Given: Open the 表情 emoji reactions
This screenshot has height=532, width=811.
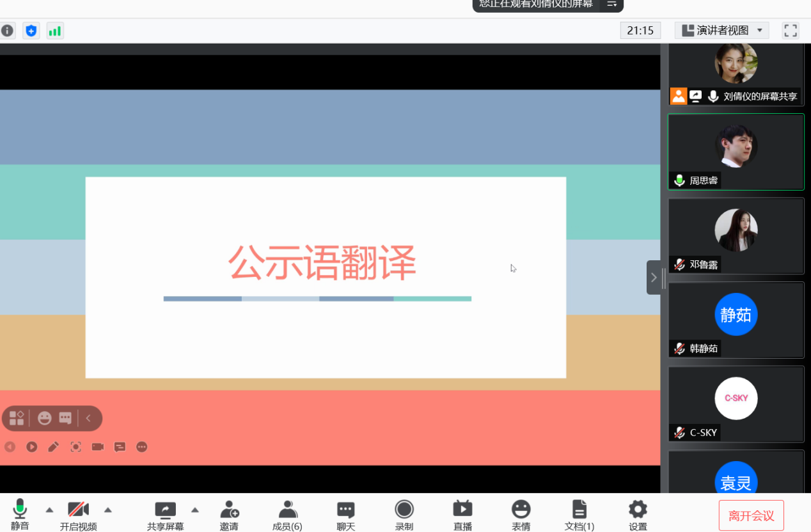Looking at the screenshot, I should pyautogui.click(x=521, y=515).
